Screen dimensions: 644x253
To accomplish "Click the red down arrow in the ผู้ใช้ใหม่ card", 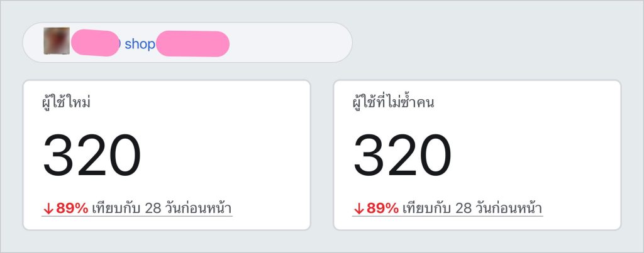I will tap(48, 208).
